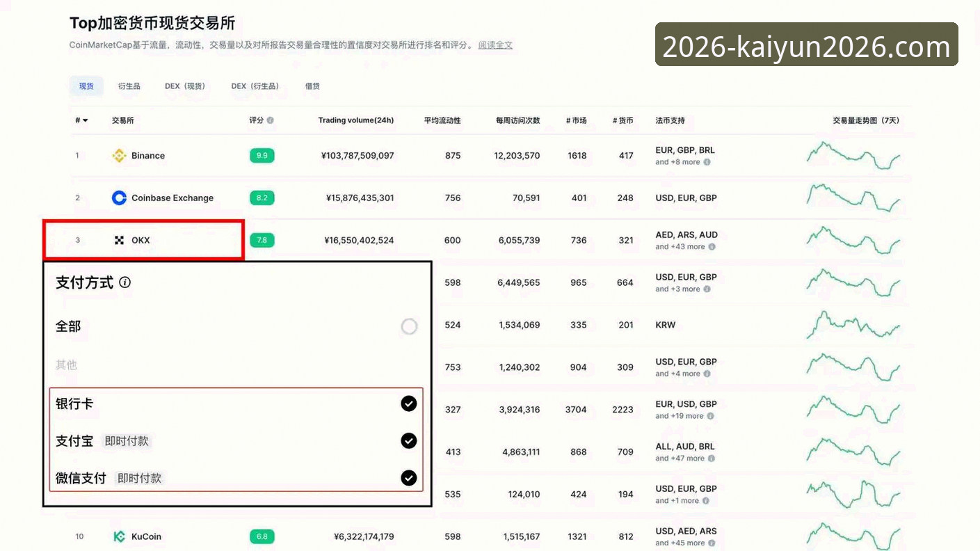This screenshot has width=980, height=551.
Task: Open the volume trend chart in the KRW row
Action: [x=853, y=324]
